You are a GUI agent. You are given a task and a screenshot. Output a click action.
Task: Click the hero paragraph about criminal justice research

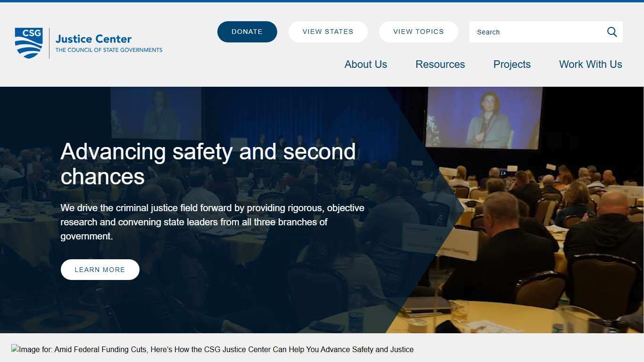(212, 222)
